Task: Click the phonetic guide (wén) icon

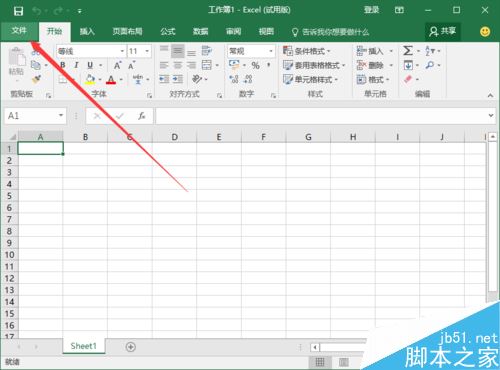Action: pos(138,79)
